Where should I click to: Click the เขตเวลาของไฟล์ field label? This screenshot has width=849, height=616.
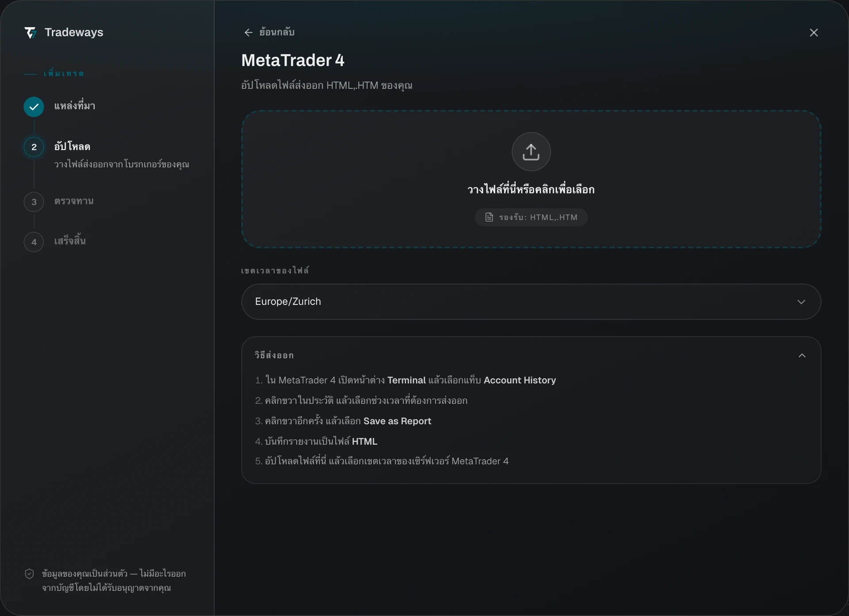pyautogui.click(x=275, y=270)
